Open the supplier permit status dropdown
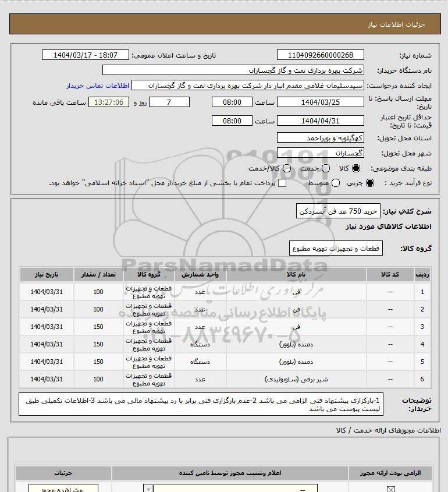The width and height of the screenshot is (448, 492). [x=230, y=489]
